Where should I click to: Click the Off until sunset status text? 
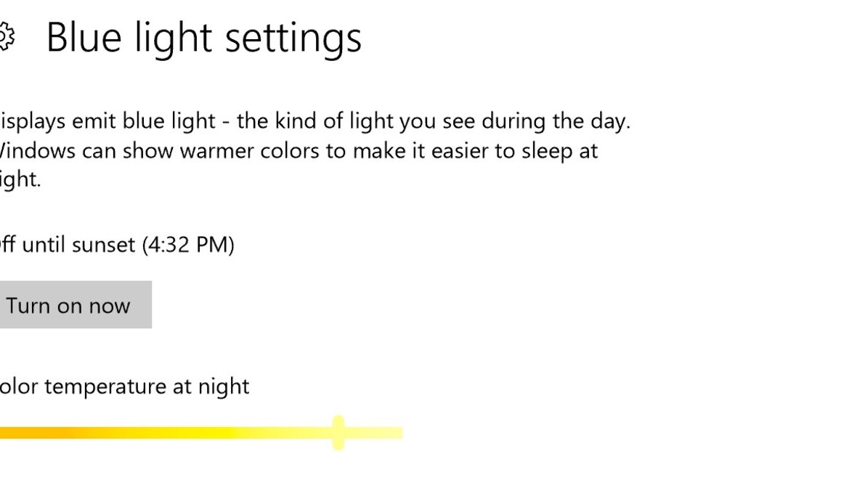click(x=116, y=245)
